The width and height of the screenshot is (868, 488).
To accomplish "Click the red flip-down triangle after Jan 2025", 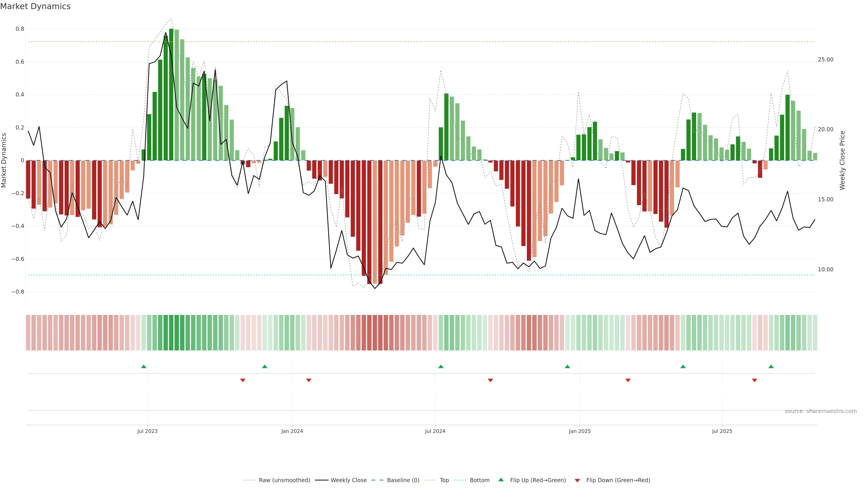I will [x=628, y=380].
